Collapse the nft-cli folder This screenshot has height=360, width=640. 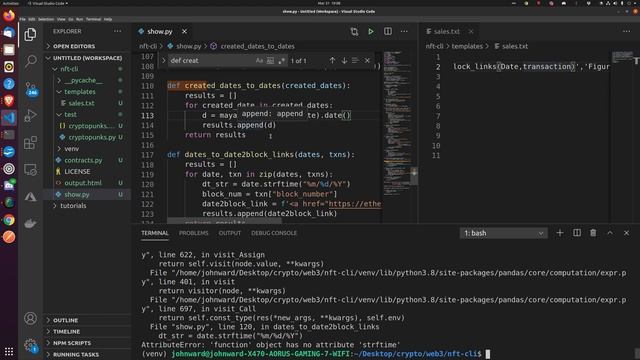click(x=87, y=69)
